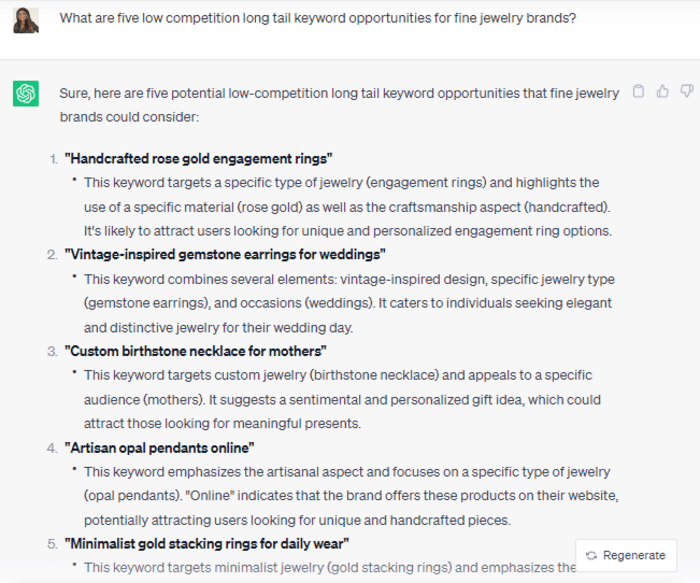Screen dimensions: 700x583
Task: Click the Regenerate button
Action: click(626, 555)
